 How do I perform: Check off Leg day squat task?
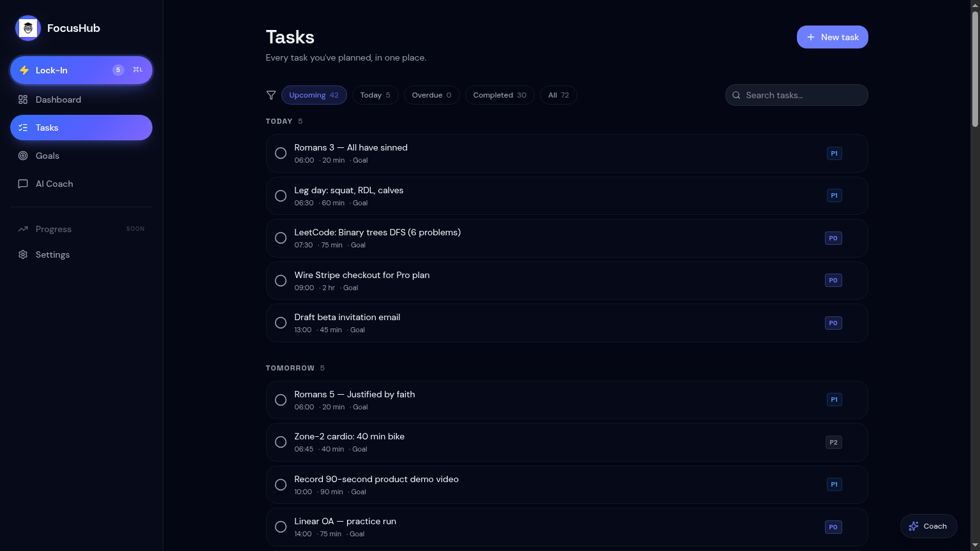coord(281,196)
